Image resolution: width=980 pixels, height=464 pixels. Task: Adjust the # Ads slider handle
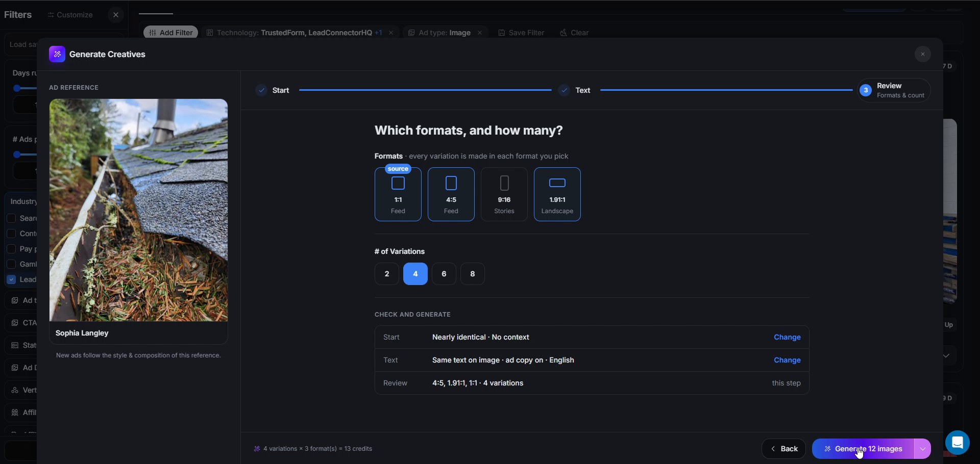tap(17, 154)
